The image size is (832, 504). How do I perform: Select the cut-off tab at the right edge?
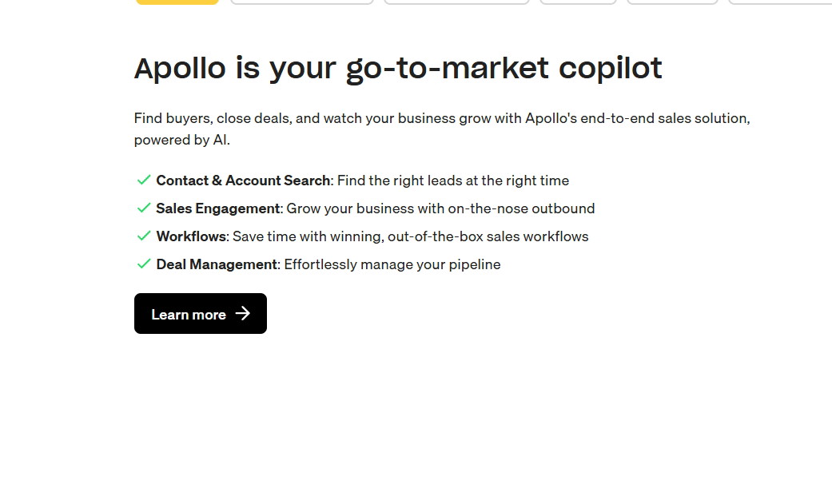(x=780, y=2)
